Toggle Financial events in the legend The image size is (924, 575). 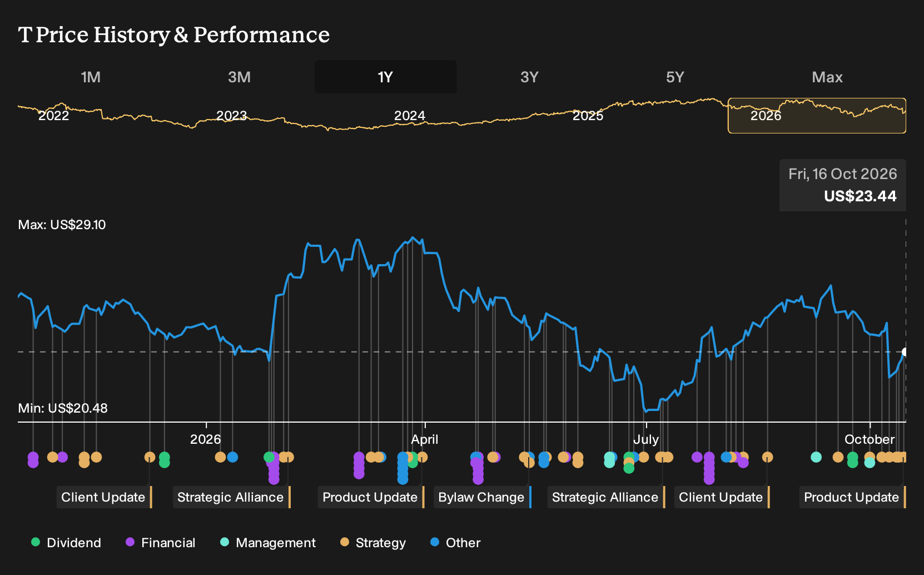coord(161,543)
